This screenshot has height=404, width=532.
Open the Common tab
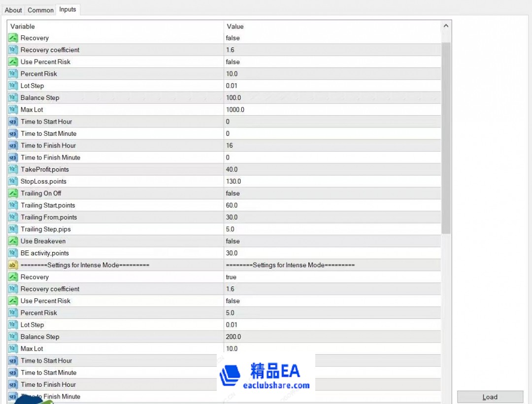[40, 10]
